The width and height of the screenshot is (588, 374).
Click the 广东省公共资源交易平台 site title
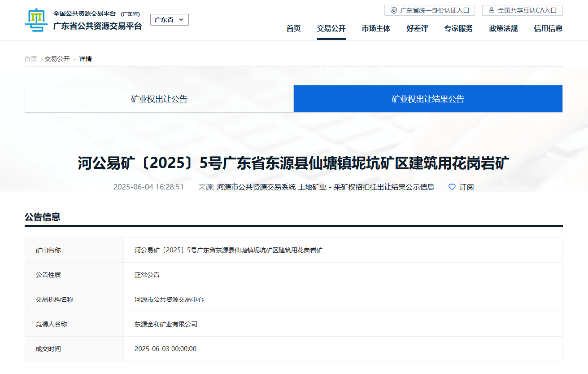(97, 26)
